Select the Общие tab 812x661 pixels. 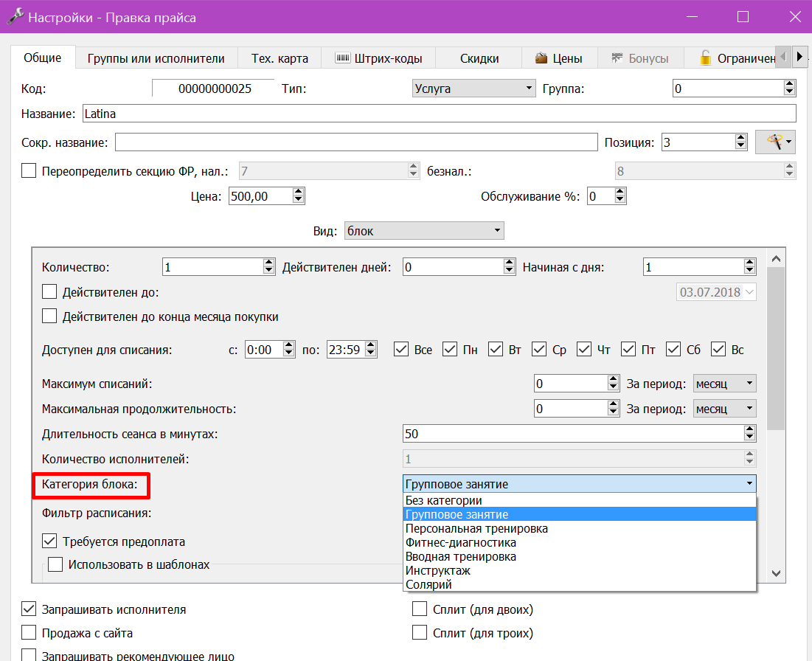point(43,58)
